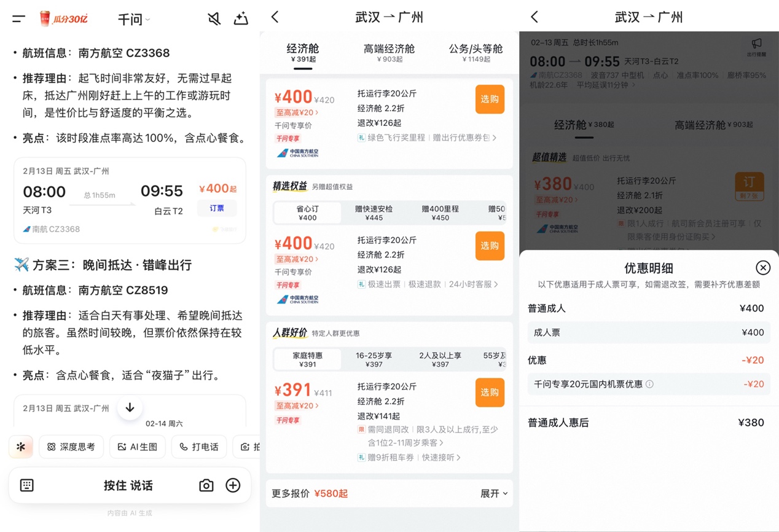The image size is (779, 532).
Task: Open the plus attachments icon
Action: click(x=233, y=485)
